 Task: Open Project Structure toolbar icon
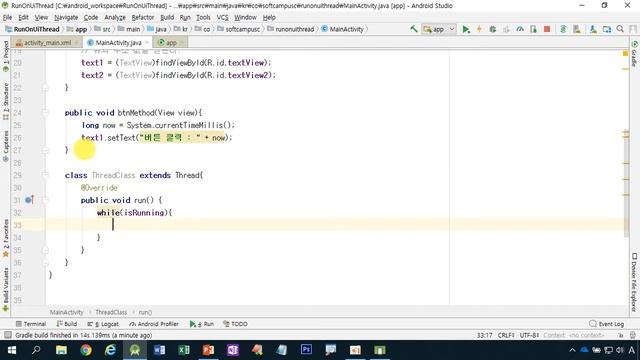point(607,29)
